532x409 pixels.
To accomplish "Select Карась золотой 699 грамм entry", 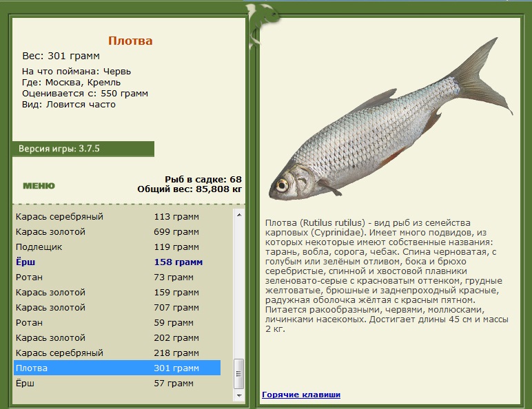I will (x=117, y=232).
